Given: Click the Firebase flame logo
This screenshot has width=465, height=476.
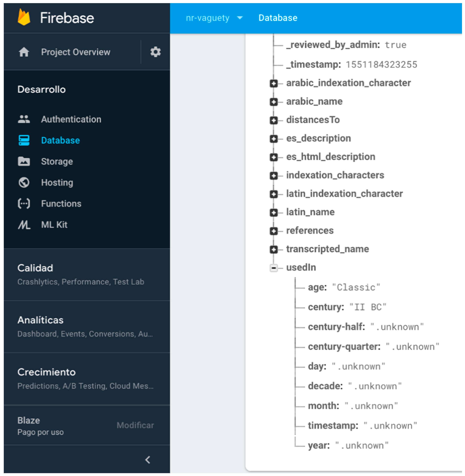Looking at the screenshot, I should 24,17.
